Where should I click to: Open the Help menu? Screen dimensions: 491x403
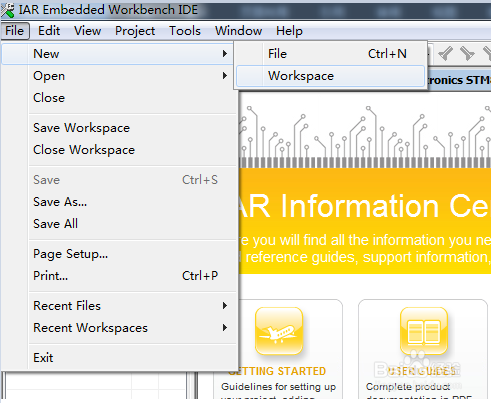click(289, 31)
